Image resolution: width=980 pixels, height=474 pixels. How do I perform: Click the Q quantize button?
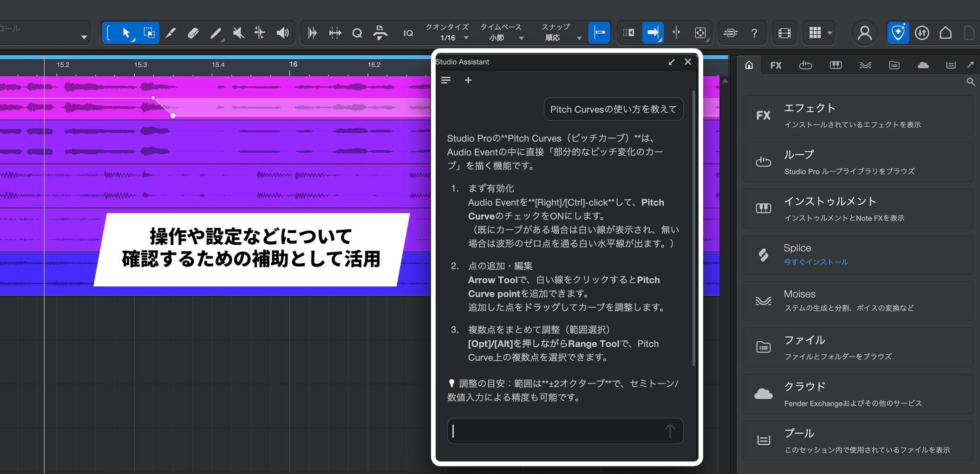click(357, 33)
